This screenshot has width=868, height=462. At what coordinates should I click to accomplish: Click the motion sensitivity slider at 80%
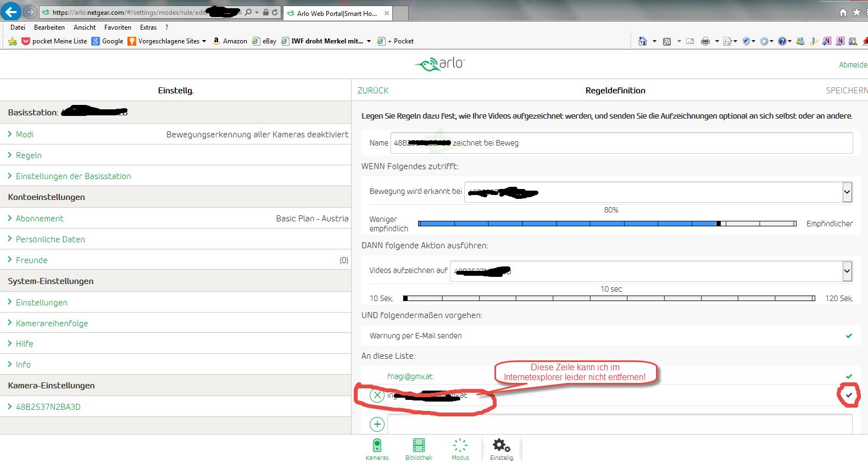(x=719, y=224)
